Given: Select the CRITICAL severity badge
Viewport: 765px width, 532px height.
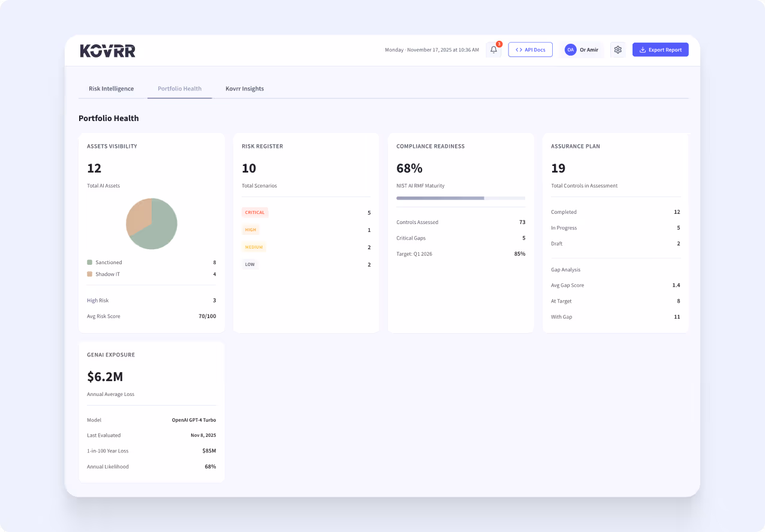Looking at the screenshot, I should tap(255, 212).
